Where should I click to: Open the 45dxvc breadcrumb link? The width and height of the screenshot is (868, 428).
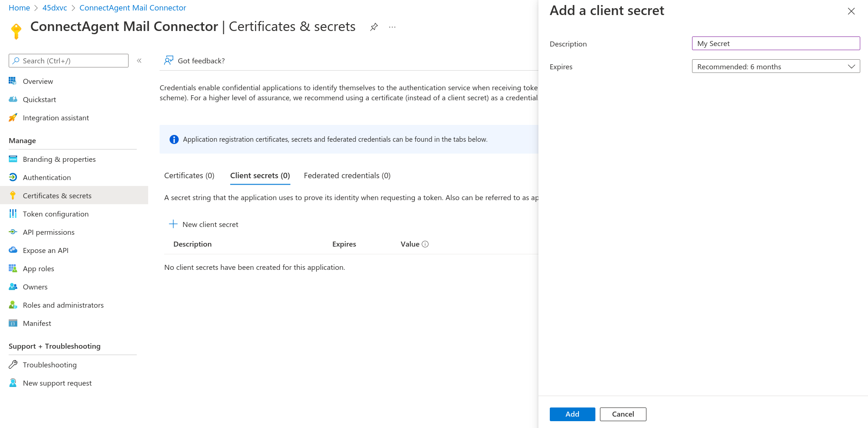[55, 8]
